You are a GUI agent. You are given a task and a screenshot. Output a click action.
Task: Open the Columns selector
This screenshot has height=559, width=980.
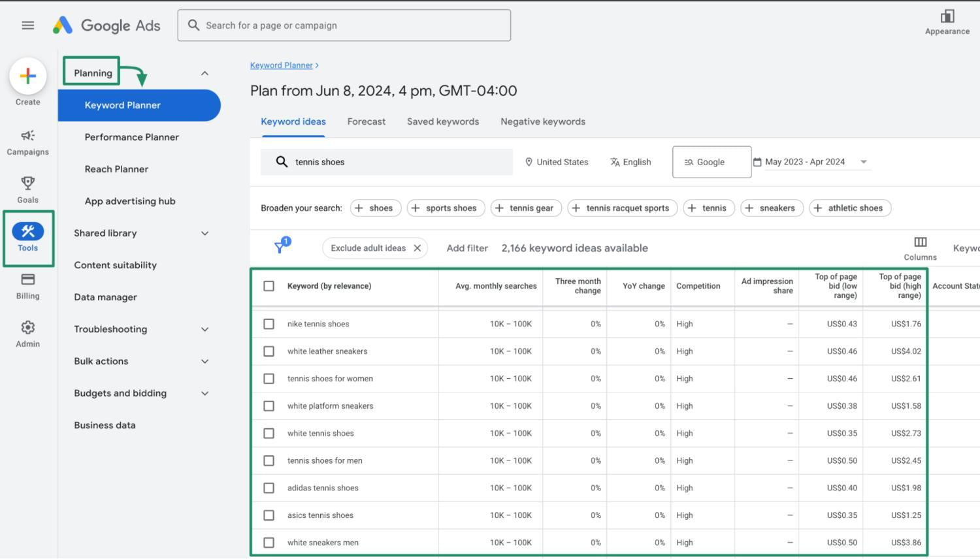920,249
